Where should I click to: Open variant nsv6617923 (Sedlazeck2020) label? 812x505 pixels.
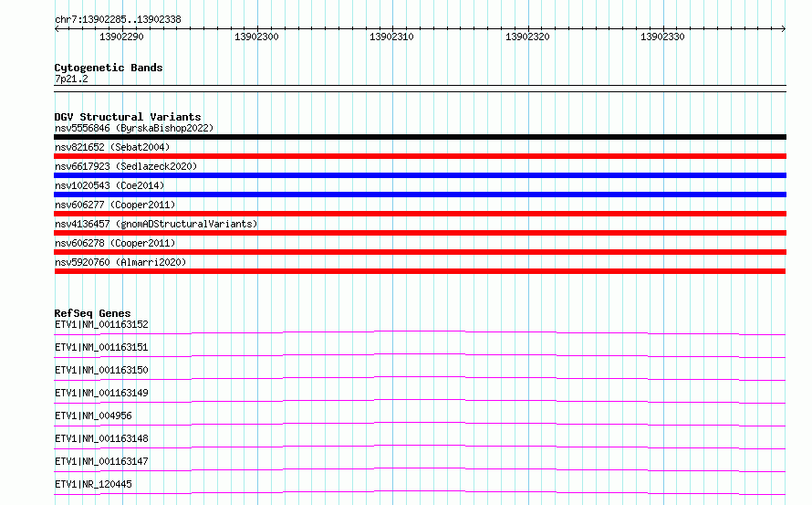tap(126, 166)
